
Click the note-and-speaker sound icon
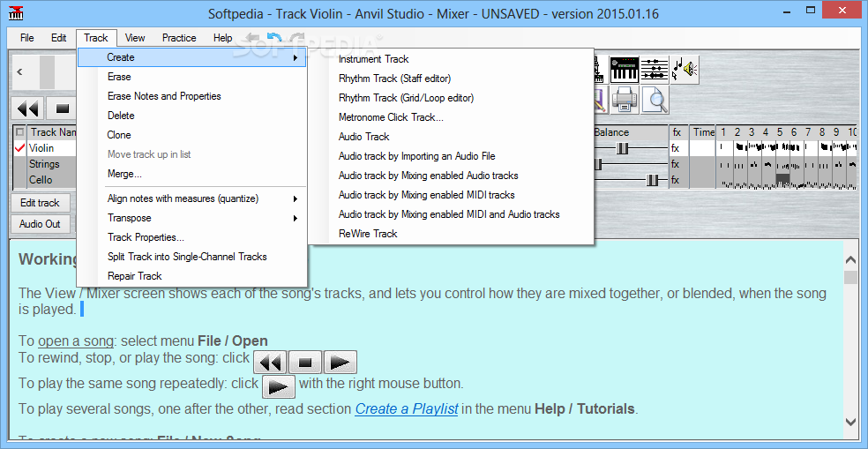pyautogui.click(x=685, y=70)
